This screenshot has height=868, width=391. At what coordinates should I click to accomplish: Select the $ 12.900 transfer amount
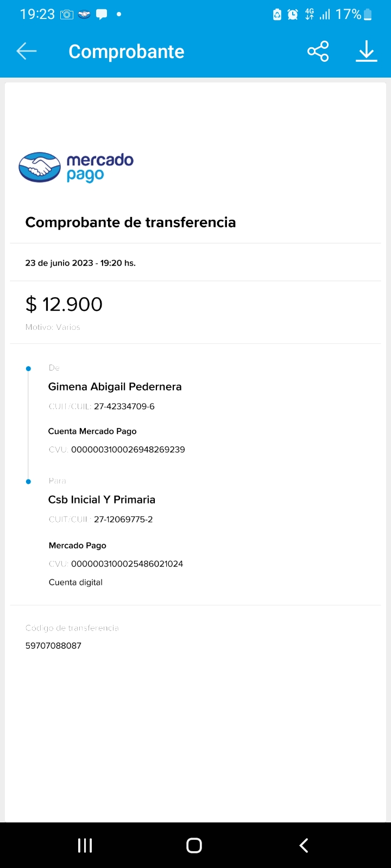click(64, 304)
